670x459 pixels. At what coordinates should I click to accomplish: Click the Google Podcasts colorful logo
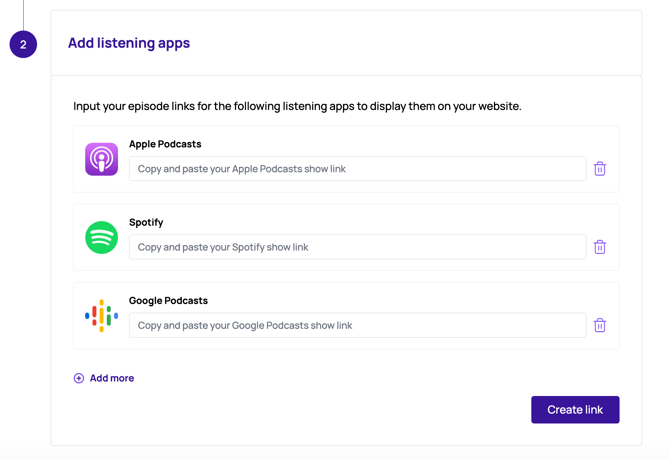[101, 315]
